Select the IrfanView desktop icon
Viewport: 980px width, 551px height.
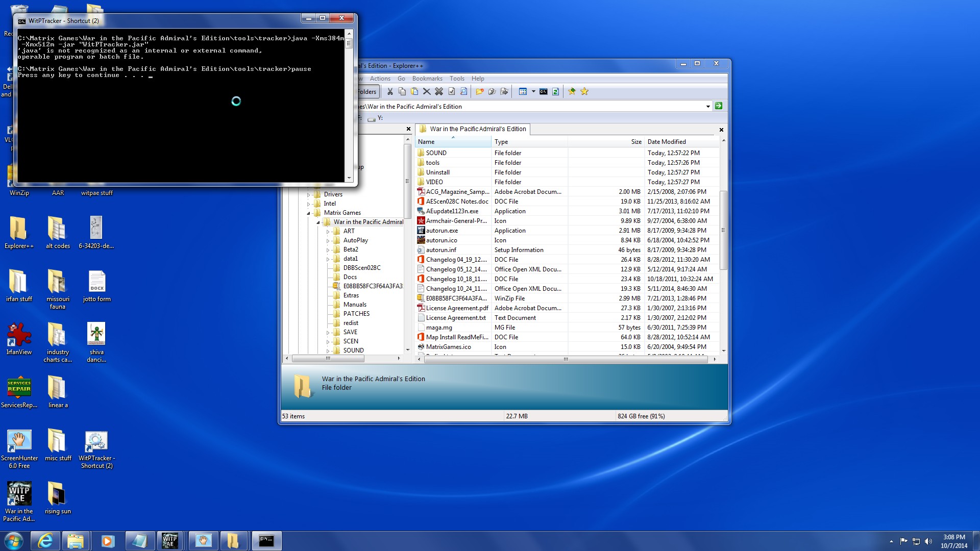[19, 339]
